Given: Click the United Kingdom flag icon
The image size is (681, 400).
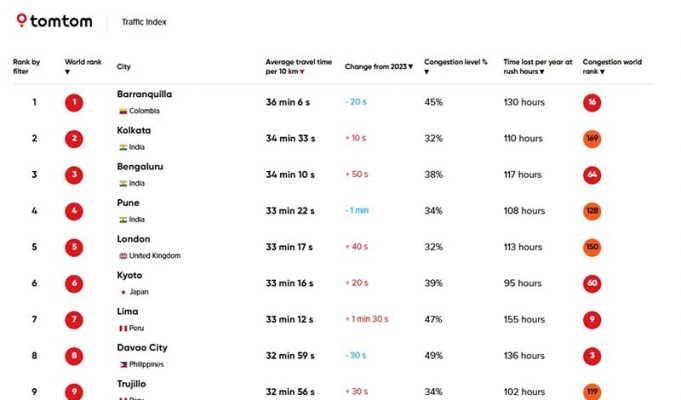Looking at the screenshot, I should click(x=122, y=256).
